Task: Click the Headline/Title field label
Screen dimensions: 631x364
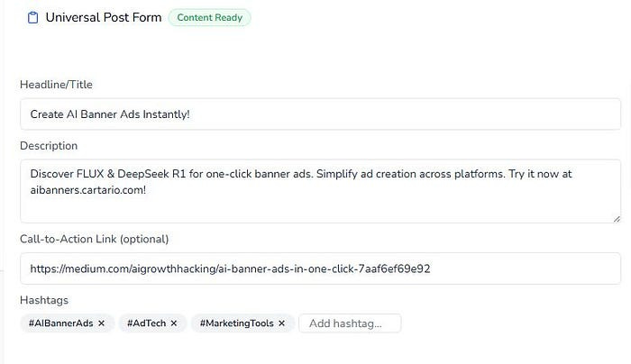Action: (x=56, y=85)
